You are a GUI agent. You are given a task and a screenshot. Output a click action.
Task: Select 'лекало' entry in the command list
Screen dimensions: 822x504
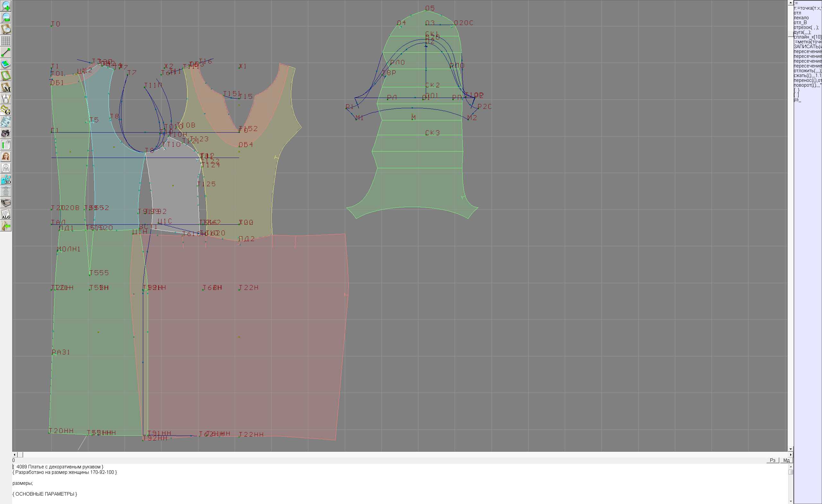point(801,18)
